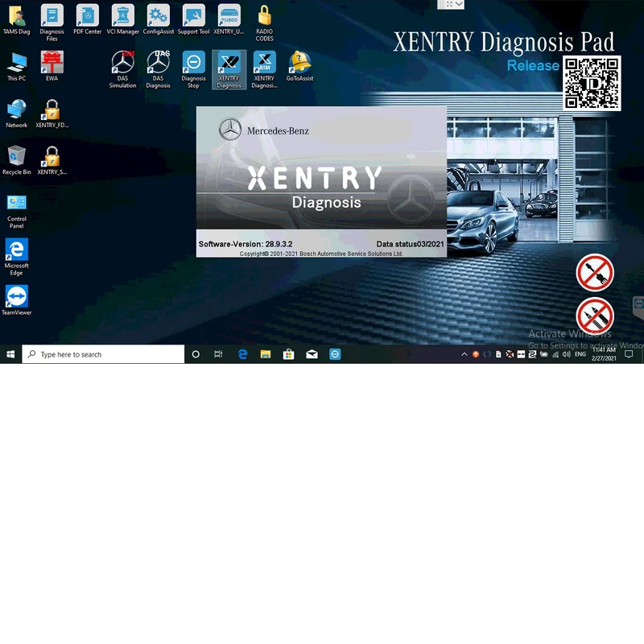Open Cortana circle on taskbar
The height and width of the screenshot is (644, 644).
[x=196, y=354]
